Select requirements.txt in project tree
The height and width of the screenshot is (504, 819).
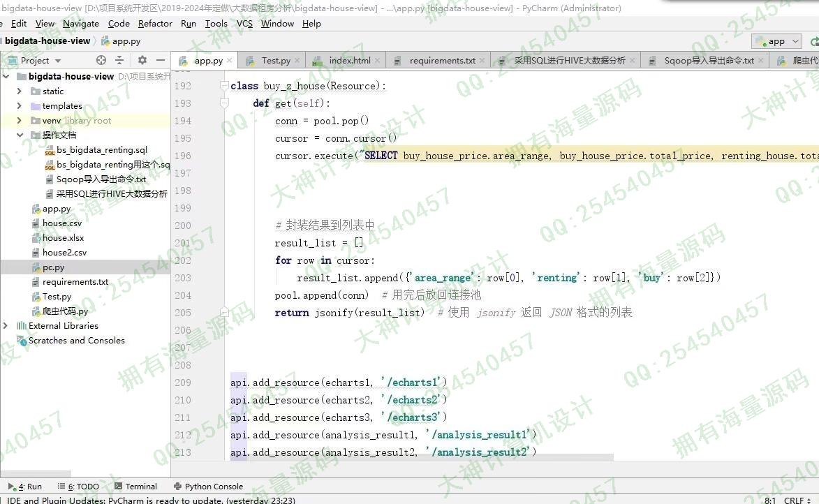pyautogui.click(x=70, y=281)
